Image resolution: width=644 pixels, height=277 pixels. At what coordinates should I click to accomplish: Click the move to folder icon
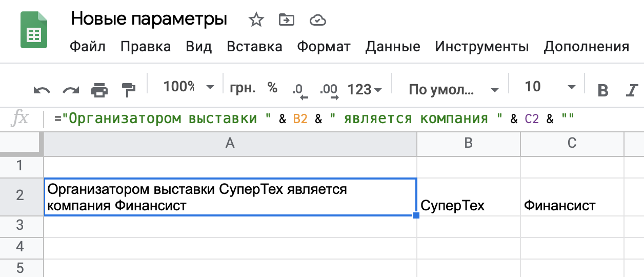click(286, 20)
